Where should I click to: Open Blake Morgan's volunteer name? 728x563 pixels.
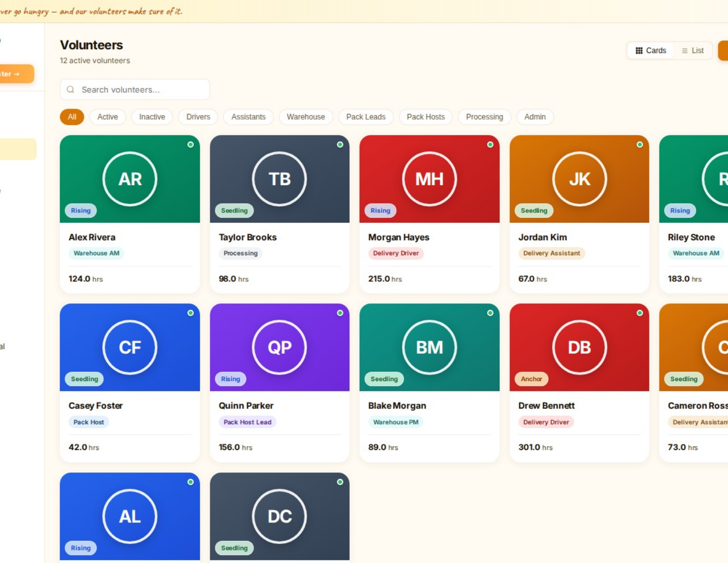397,405
